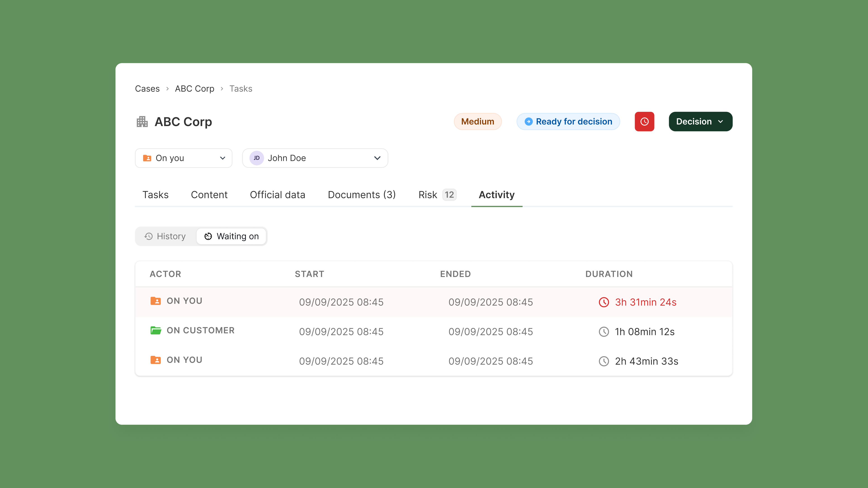Go to Cases in breadcrumb
This screenshot has height=488, width=868.
click(x=147, y=89)
